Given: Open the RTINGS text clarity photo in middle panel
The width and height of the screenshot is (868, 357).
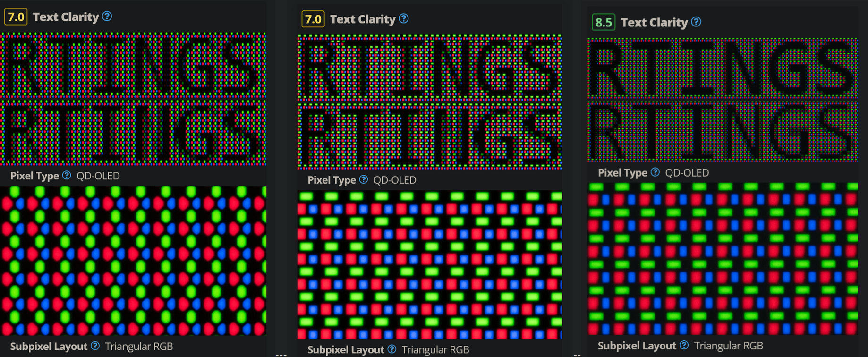Looking at the screenshot, I should pos(430,102).
